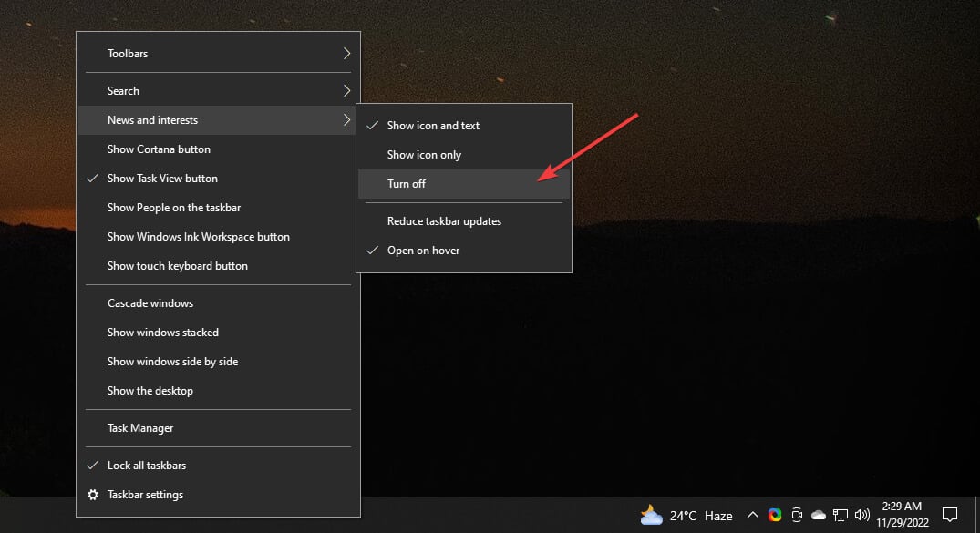Click Reduce taskbar updates
This screenshot has height=533, width=980.
pyautogui.click(x=444, y=220)
